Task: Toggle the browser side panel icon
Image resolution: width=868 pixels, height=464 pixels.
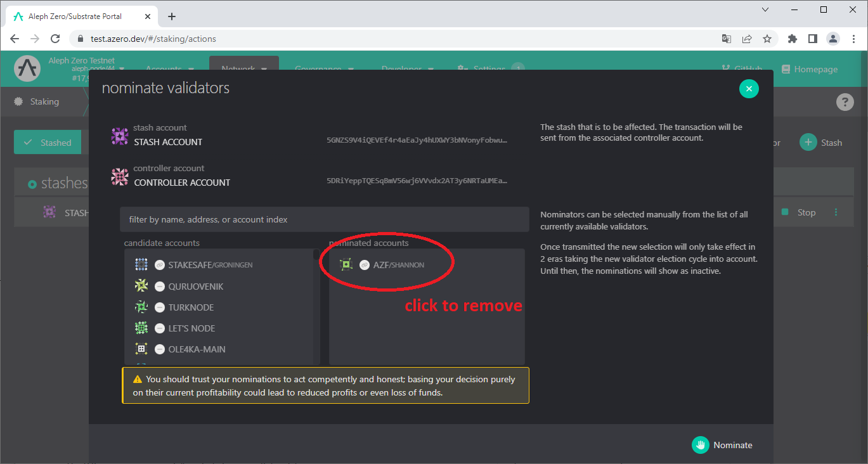Action: [x=813, y=39]
